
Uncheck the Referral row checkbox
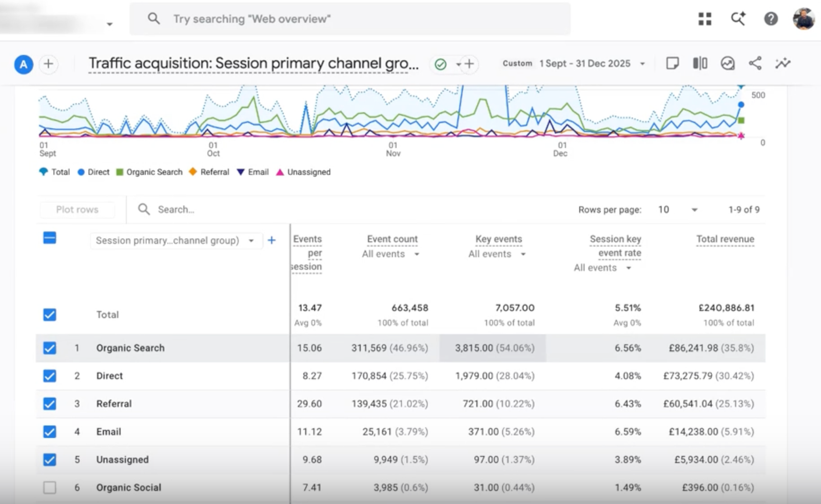pyautogui.click(x=50, y=404)
